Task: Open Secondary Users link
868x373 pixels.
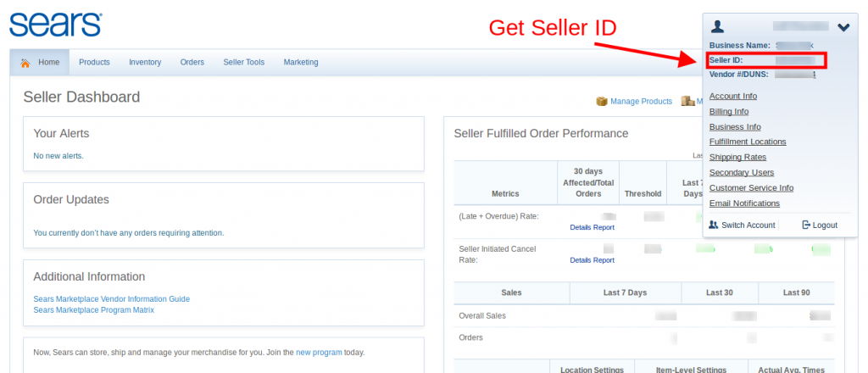Action: 742,173
